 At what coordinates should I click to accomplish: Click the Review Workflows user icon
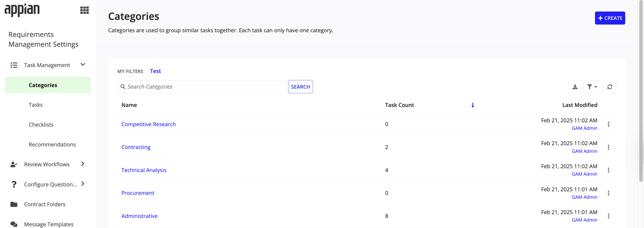(14, 164)
